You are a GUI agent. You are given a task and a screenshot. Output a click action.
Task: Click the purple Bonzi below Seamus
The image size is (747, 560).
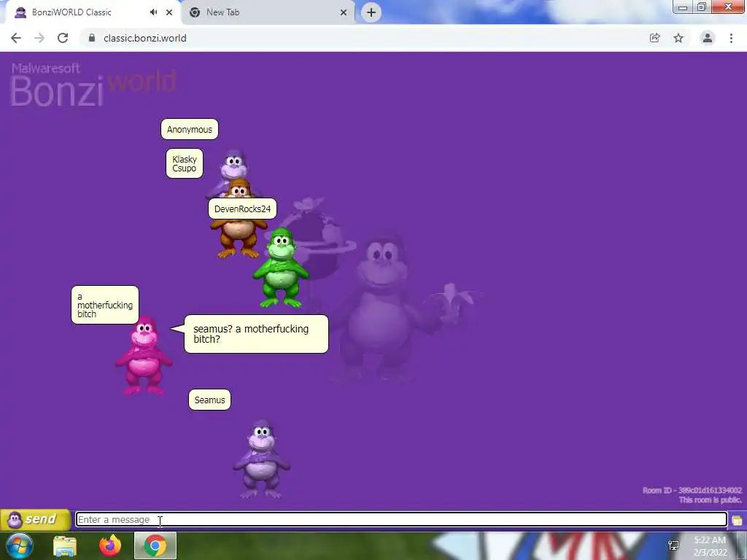(x=262, y=459)
